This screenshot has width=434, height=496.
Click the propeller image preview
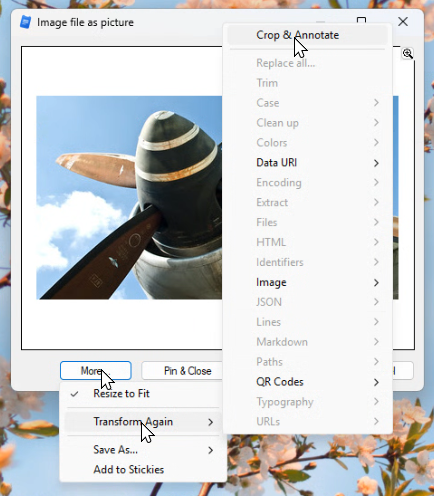[x=129, y=198]
